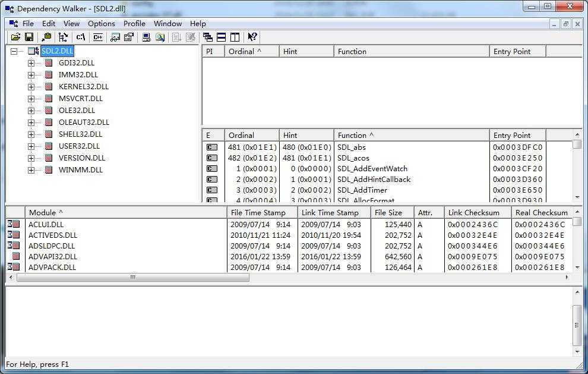The width and height of the screenshot is (588, 374).
Task: Expand the MSVCRT.DLL tree node
Action: click(x=31, y=99)
